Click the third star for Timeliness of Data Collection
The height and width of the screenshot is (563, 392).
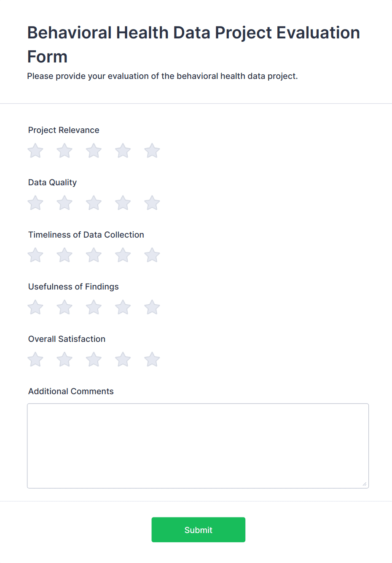pos(94,255)
